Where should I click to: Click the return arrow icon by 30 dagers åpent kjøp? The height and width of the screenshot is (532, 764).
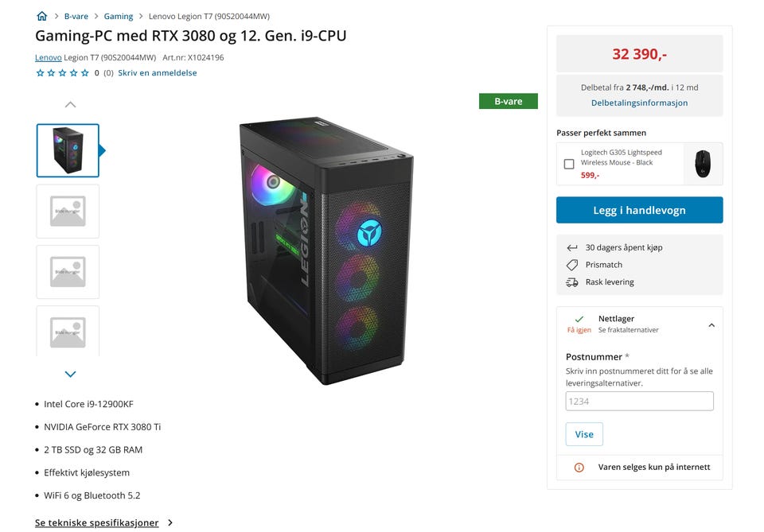coord(572,248)
